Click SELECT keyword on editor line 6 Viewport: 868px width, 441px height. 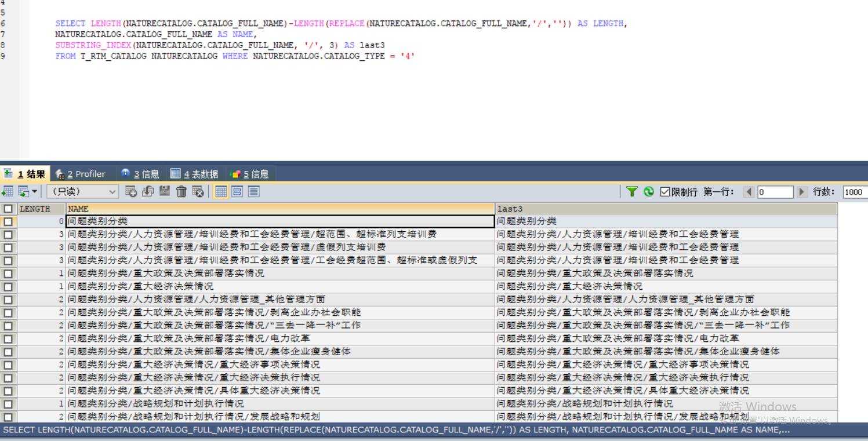[x=70, y=24]
